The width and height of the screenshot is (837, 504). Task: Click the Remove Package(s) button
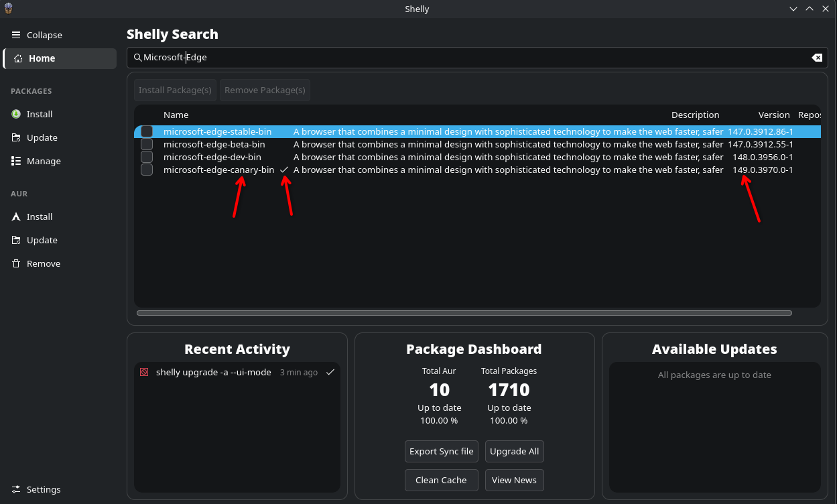265,90
